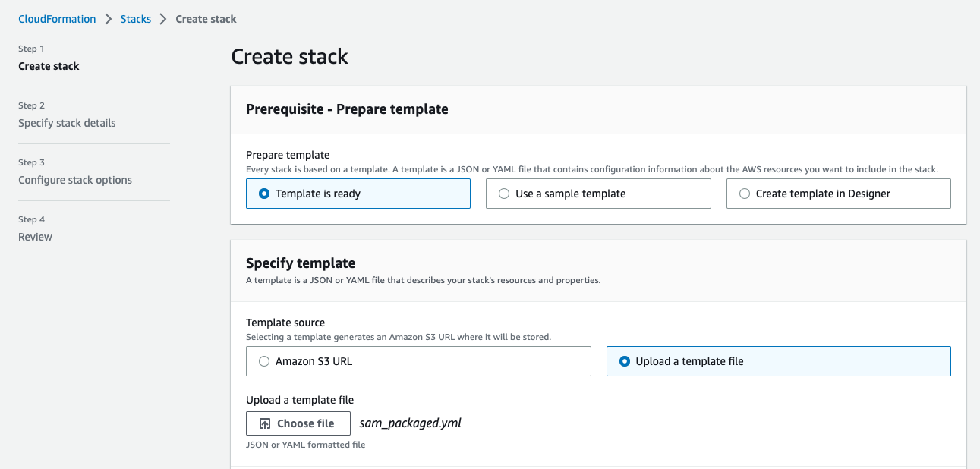The height and width of the screenshot is (469, 980).
Task: Navigate to Step 4 Review
Action: 35,237
